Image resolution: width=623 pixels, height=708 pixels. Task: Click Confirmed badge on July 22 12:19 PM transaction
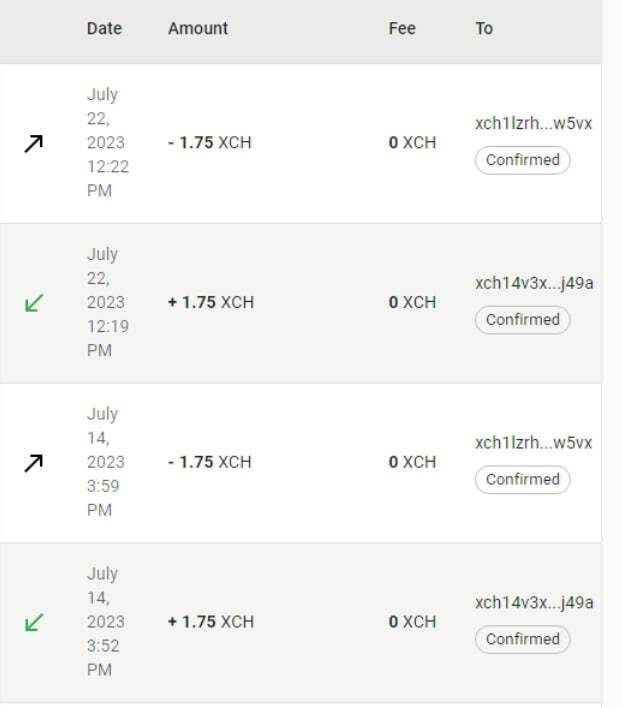tap(522, 320)
